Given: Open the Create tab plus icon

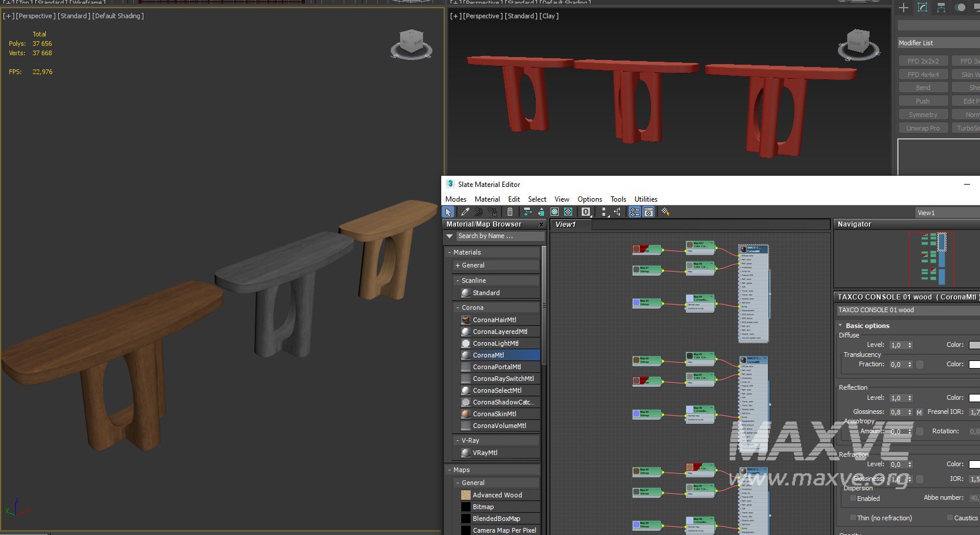Looking at the screenshot, I should click(x=904, y=8).
